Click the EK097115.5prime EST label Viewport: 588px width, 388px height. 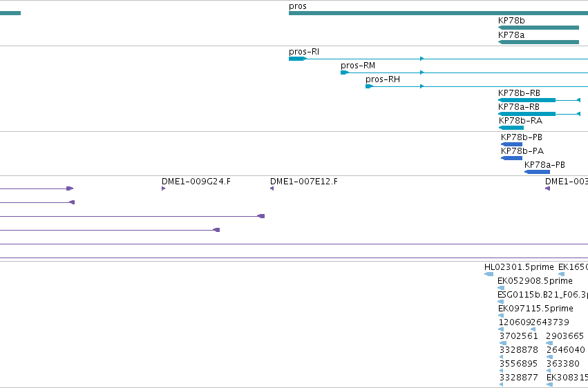[x=535, y=309]
